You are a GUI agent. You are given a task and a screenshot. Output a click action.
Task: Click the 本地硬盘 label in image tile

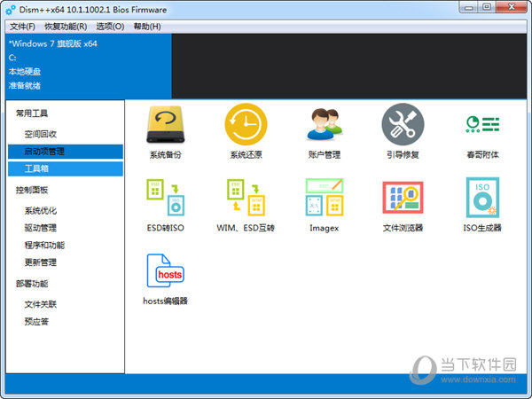[25, 72]
